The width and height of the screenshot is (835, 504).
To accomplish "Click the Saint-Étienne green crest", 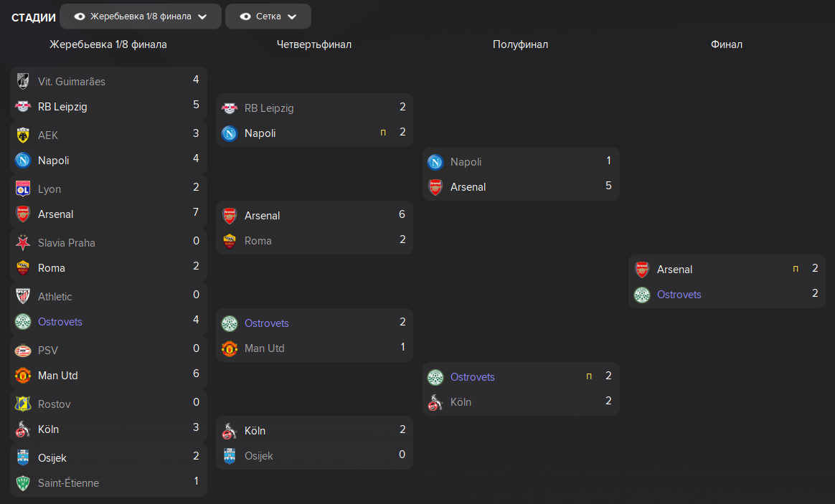I will click(23, 483).
